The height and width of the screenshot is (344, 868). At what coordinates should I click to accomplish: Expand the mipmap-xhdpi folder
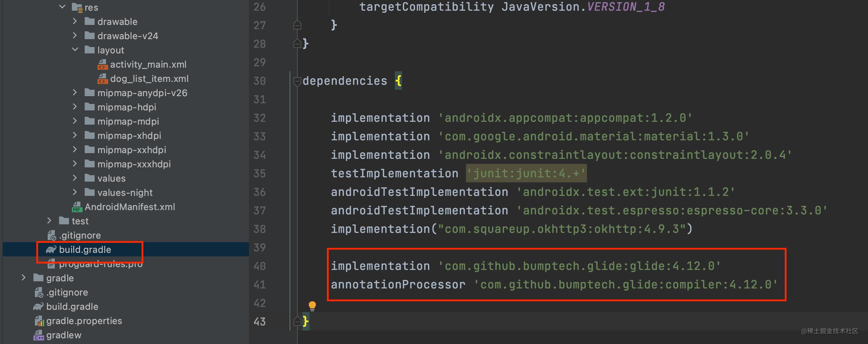[x=75, y=135]
